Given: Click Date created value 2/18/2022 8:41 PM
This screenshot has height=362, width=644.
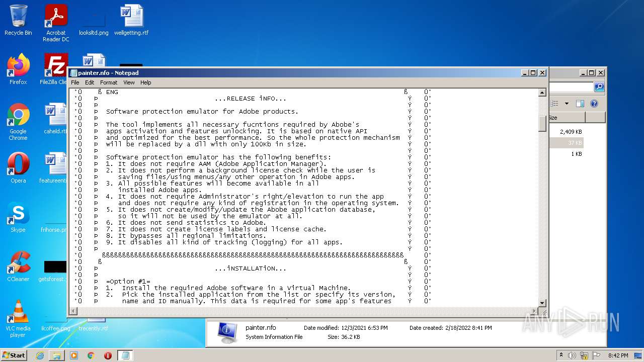Looking at the screenshot, I should (x=468, y=328).
